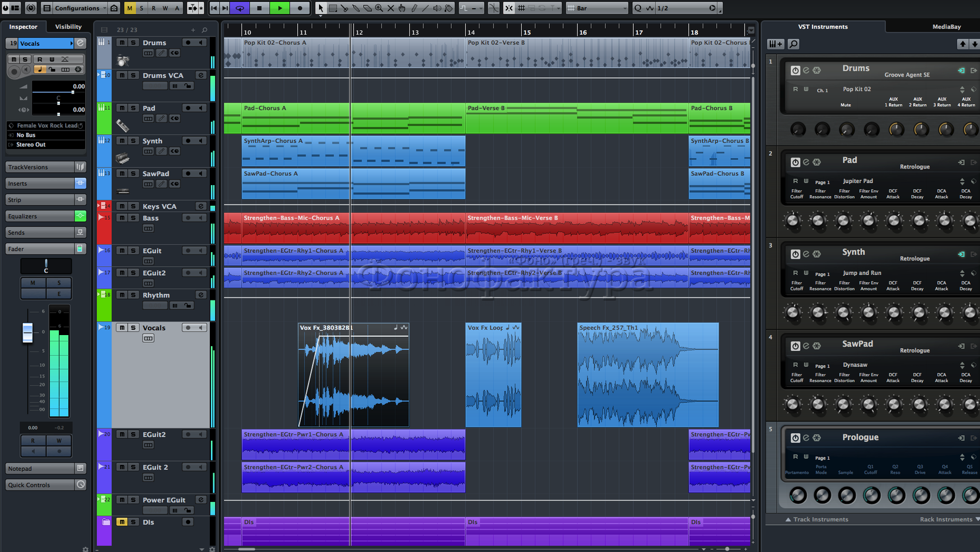Image resolution: width=980 pixels, height=552 pixels.
Task: Switch to the Inspector tab
Action: [x=24, y=26]
